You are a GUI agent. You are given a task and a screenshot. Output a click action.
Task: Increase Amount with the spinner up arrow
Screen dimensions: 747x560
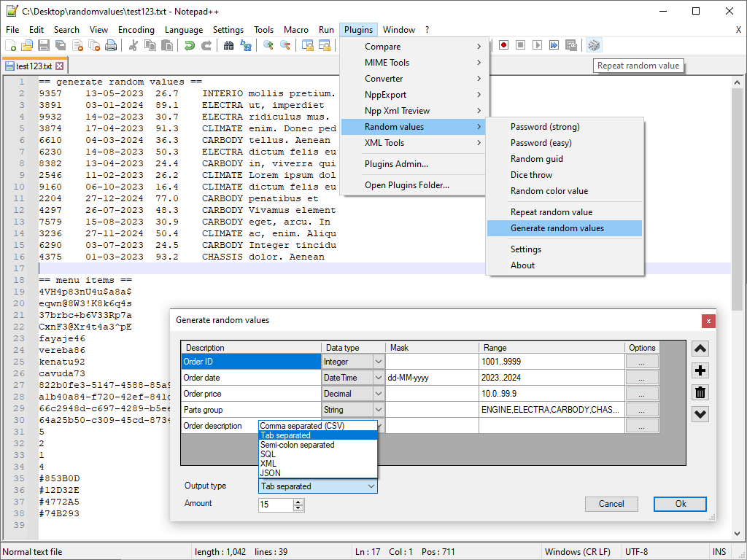point(298,501)
